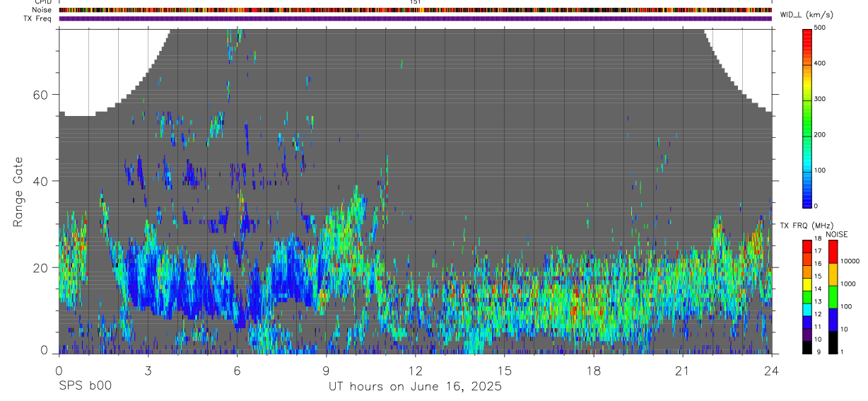Click the blue segment of NOISE legend
Viewport: 868px width, 401px height.
(832, 320)
